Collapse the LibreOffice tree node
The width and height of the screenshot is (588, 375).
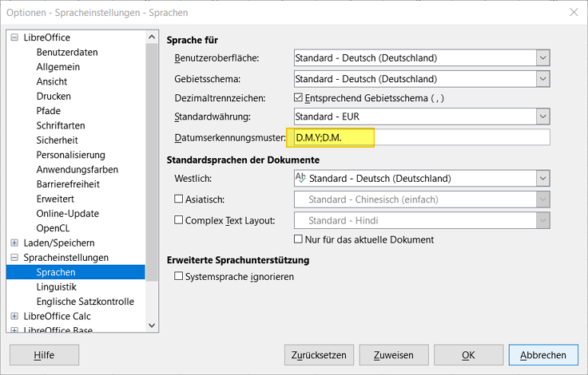pyautogui.click(x=14, y=37)
